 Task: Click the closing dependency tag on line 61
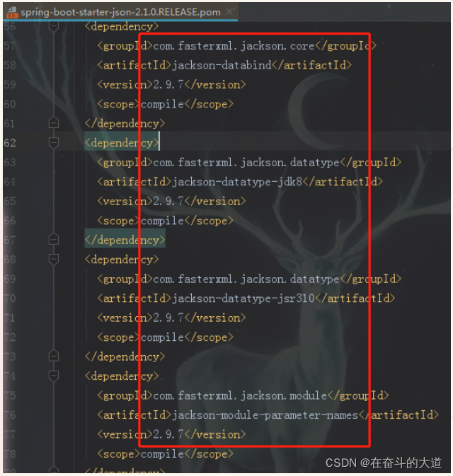[125, 124]
